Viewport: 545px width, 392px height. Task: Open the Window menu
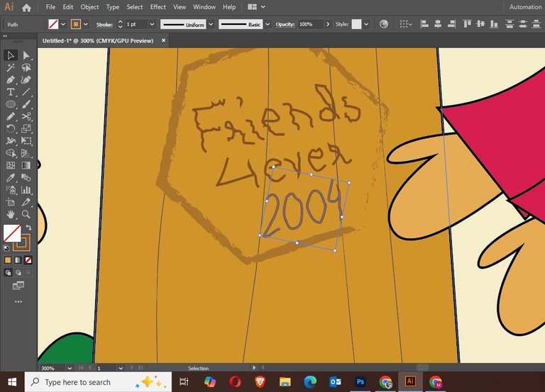[204, 7]
